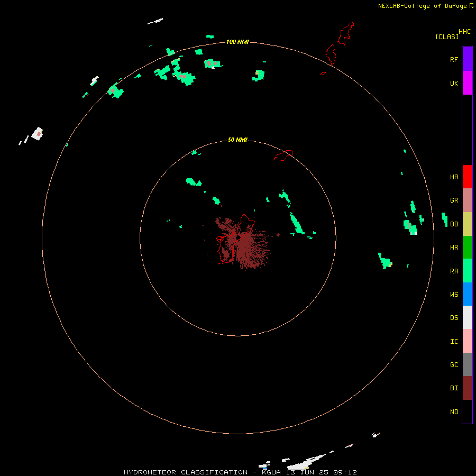Click the 09:12 timestamp
The width and height of the screenshot is (476, 476).
pyautogui.click(x=345, y=472)
